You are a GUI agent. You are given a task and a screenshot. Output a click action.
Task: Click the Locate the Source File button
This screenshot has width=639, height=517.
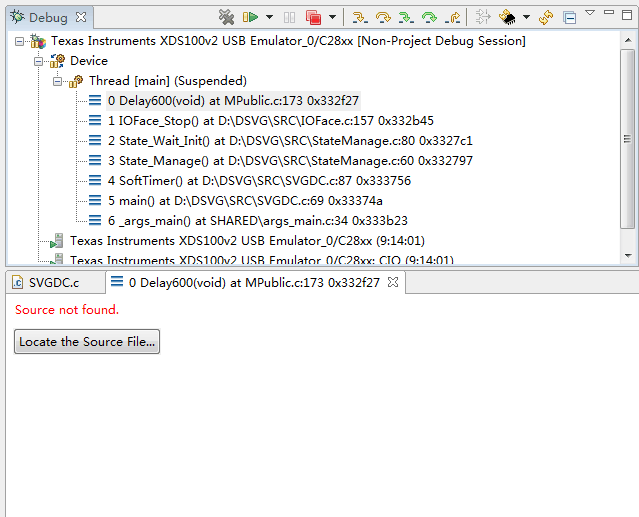(x=87, y=341)
